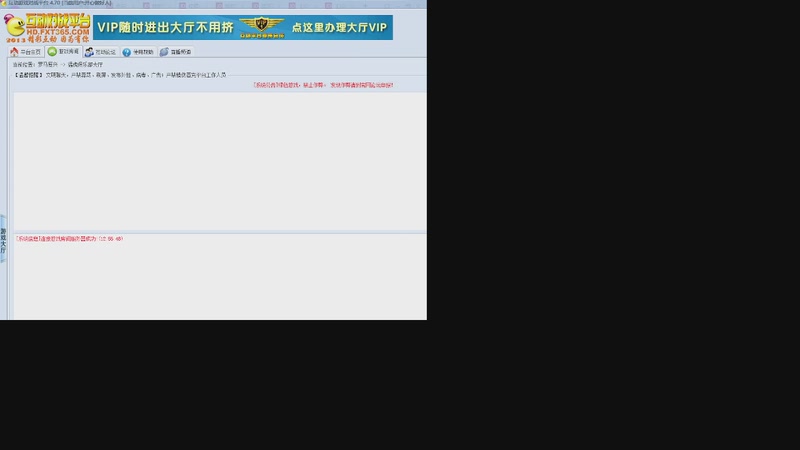This screenshot has width=800, height=450.
Task: Switch to the game room tab with green icon
Action: click(x=64, y=52)
